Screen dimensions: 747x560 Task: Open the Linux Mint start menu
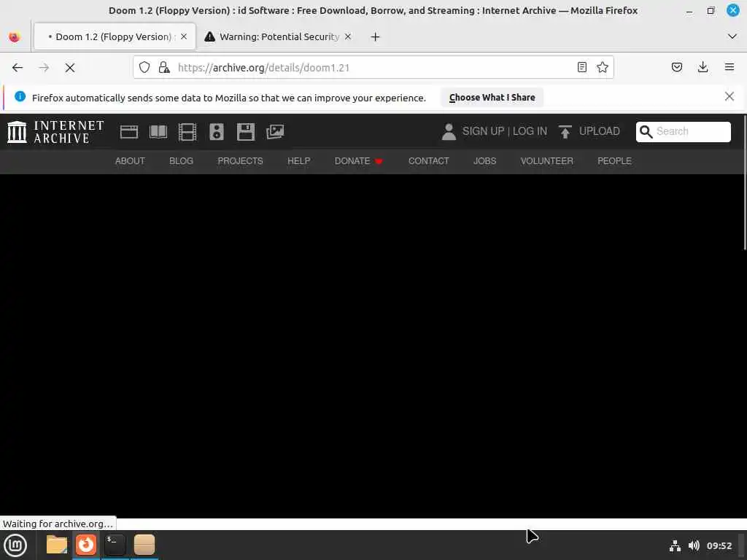click(x=15, y=545)
